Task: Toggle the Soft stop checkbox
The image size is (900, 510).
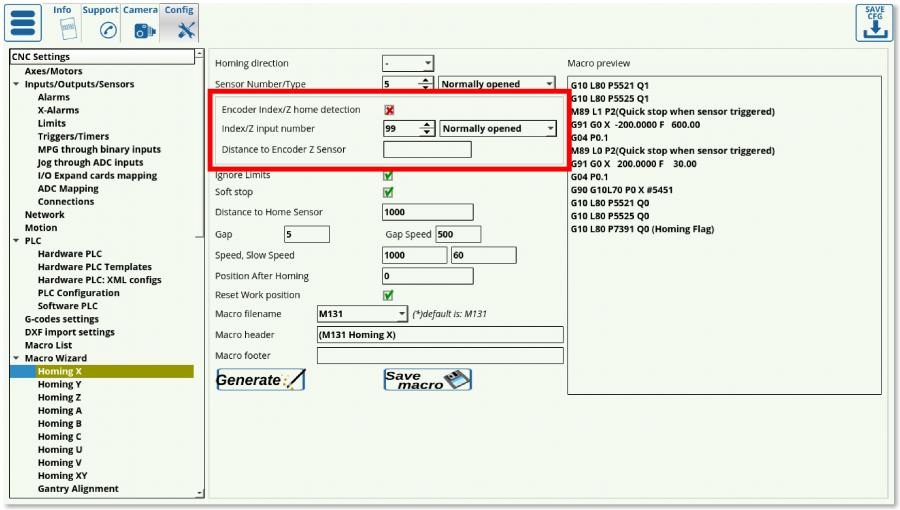Action: click(389, 192)
